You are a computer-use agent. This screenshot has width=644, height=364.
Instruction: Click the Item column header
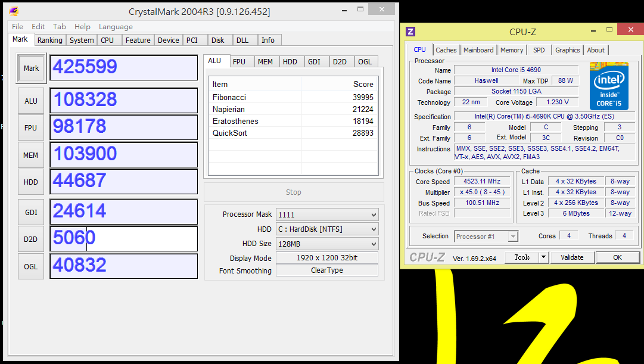click(x=254, y=84)
